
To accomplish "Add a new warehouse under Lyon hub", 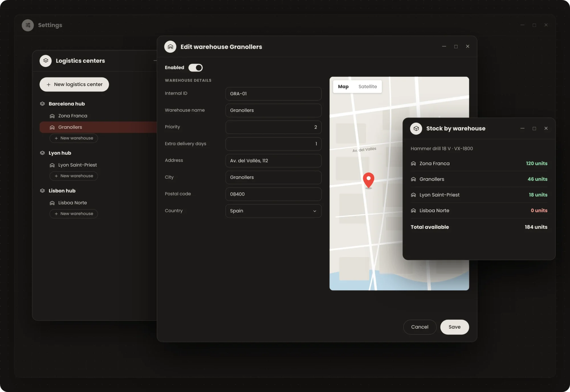I will tap(74, 176).
